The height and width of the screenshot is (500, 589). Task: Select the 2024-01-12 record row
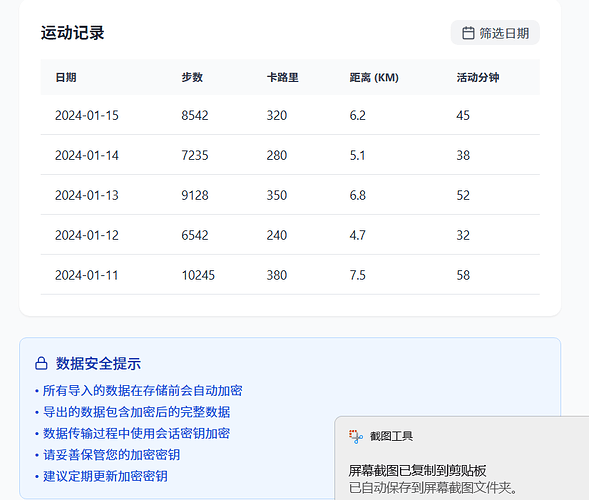[x=290, y=235]
